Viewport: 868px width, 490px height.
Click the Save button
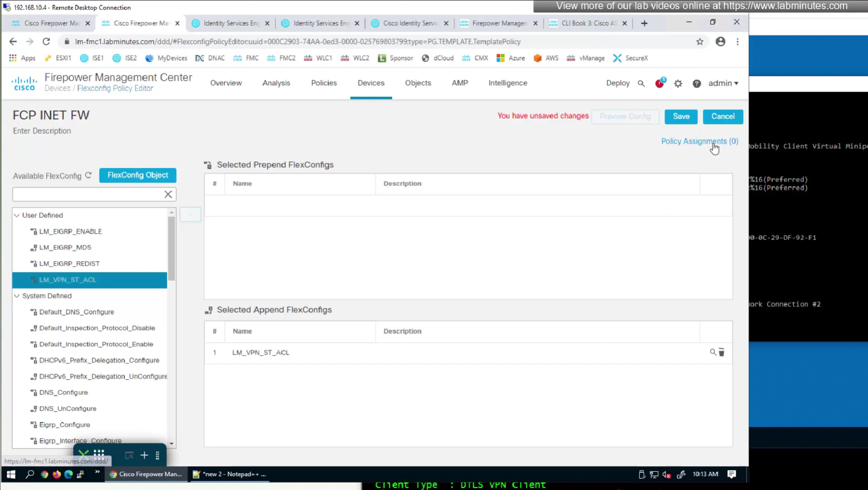[680, 116]
